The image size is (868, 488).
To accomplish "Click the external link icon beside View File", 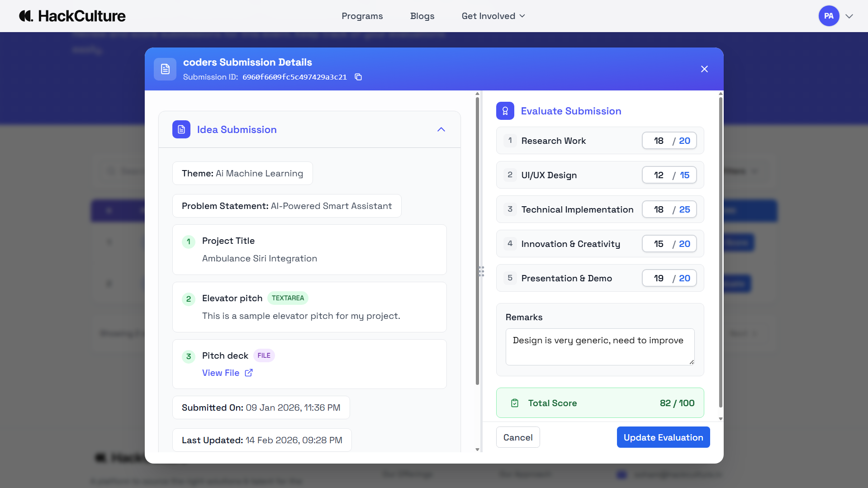I will click(x=249, y=373).
